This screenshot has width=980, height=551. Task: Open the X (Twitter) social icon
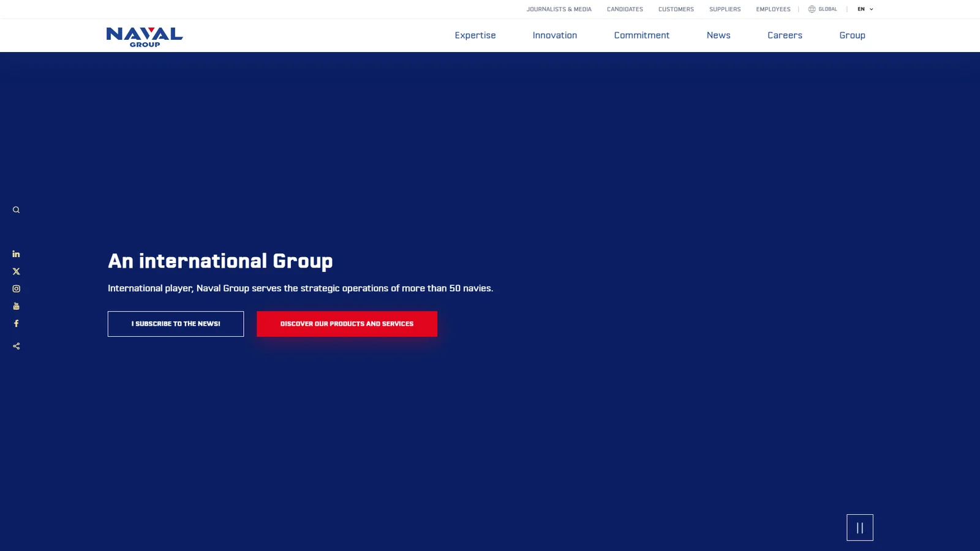pyautogui.click(x=16, y=271)
